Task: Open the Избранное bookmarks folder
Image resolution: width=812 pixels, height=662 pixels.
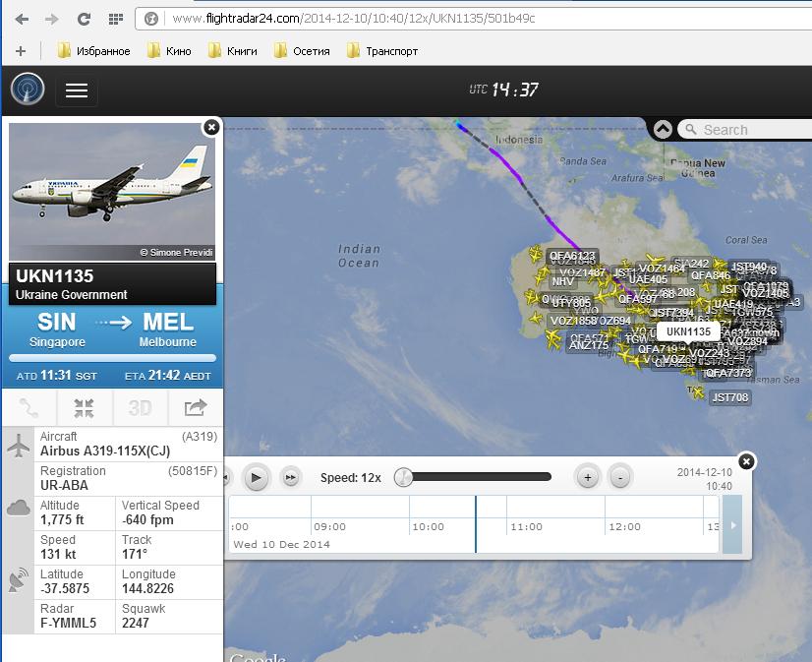Action: click(93, 51)
